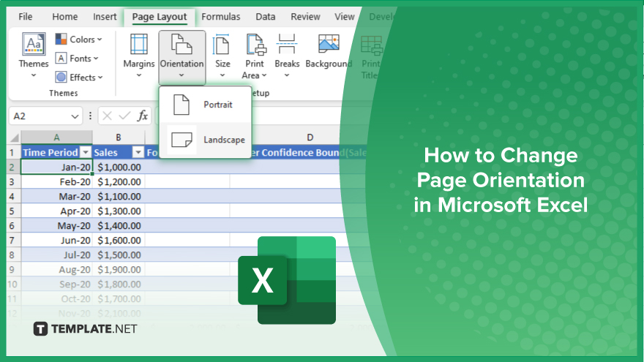Click cell containing Feb-20

click(56, 182)
